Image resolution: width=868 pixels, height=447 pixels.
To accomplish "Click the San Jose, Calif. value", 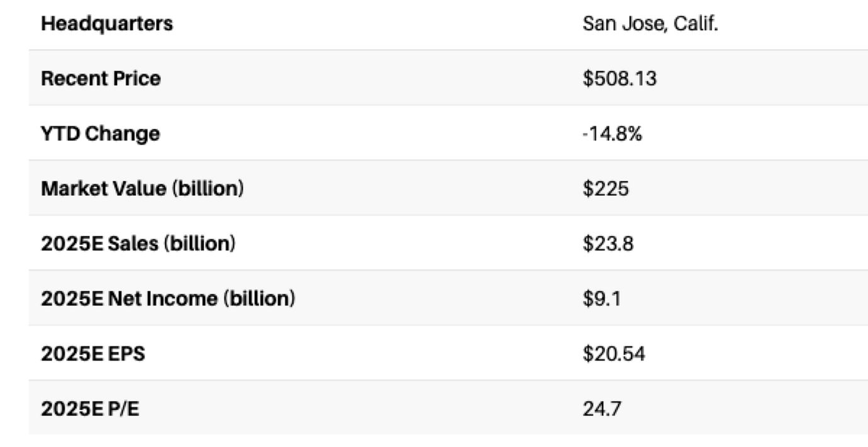I will [x=650, y=25].
